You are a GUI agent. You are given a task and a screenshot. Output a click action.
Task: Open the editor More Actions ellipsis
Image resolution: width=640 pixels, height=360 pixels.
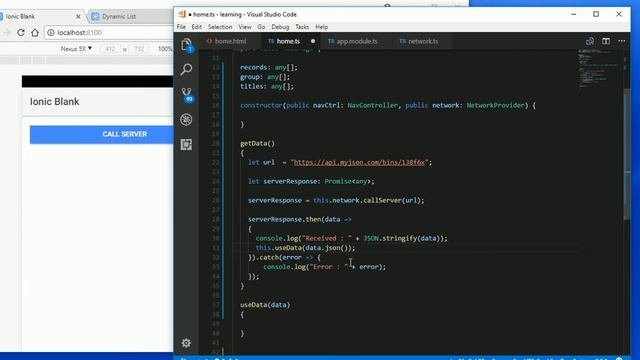click(x=622, y=41)
